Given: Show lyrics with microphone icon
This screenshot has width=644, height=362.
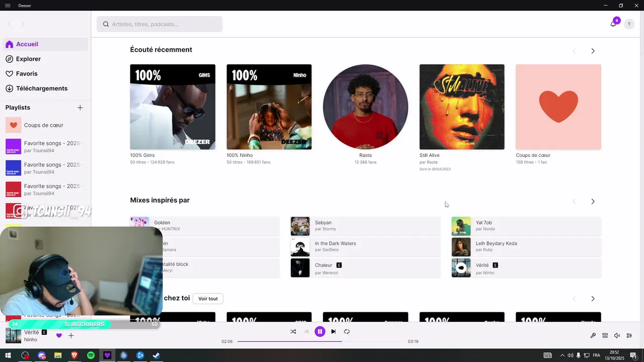Looking at the screenshot, I should pos(593,335).
